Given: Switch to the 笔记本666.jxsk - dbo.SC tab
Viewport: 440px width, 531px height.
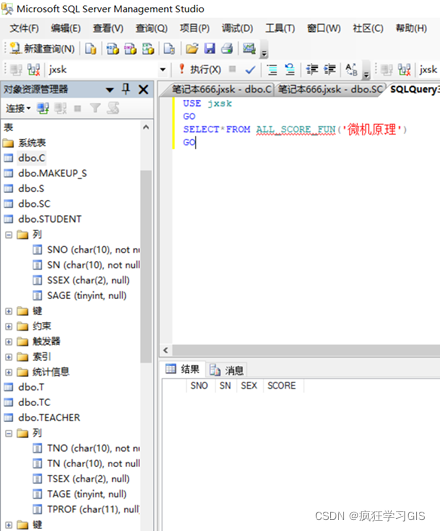Looking at the screenshot, I should coord(330,89).
